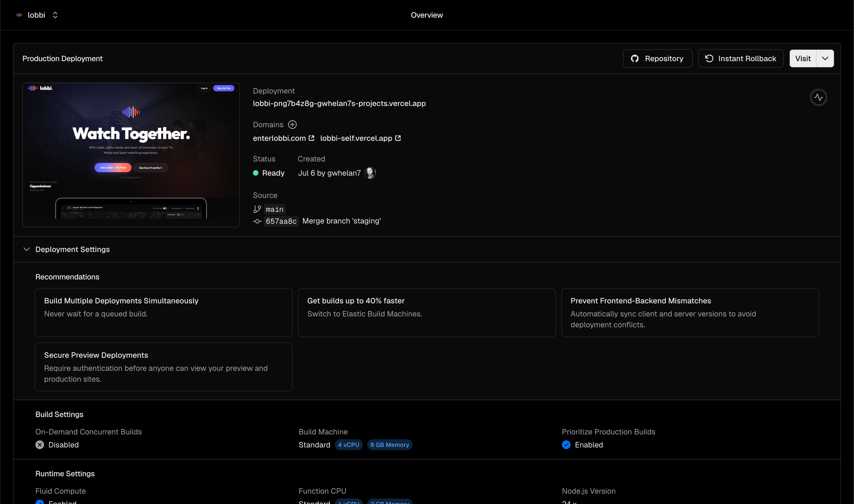Screen dimensions: 854x504
Task: Click the Instant Rollback button
Action: (741, 58)
